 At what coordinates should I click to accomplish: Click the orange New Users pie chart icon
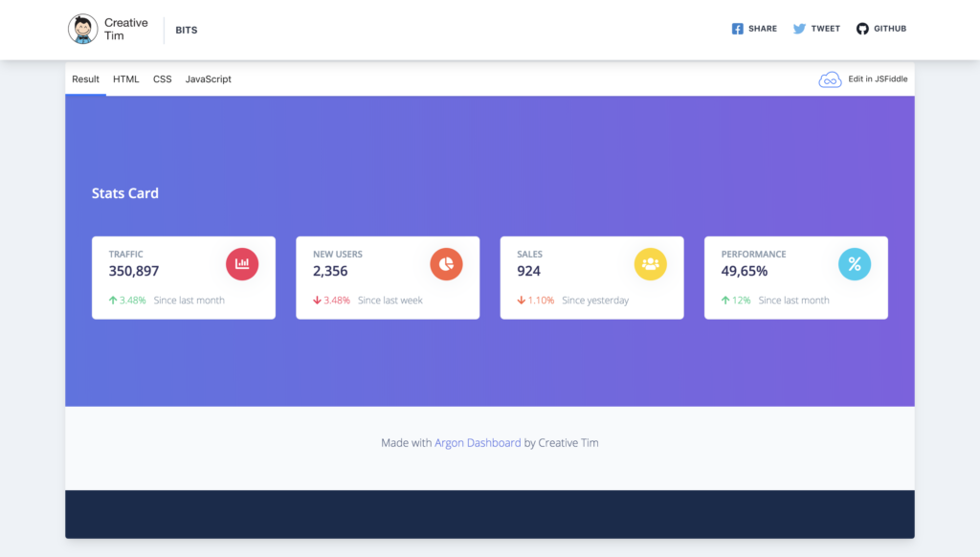(446, 264)
